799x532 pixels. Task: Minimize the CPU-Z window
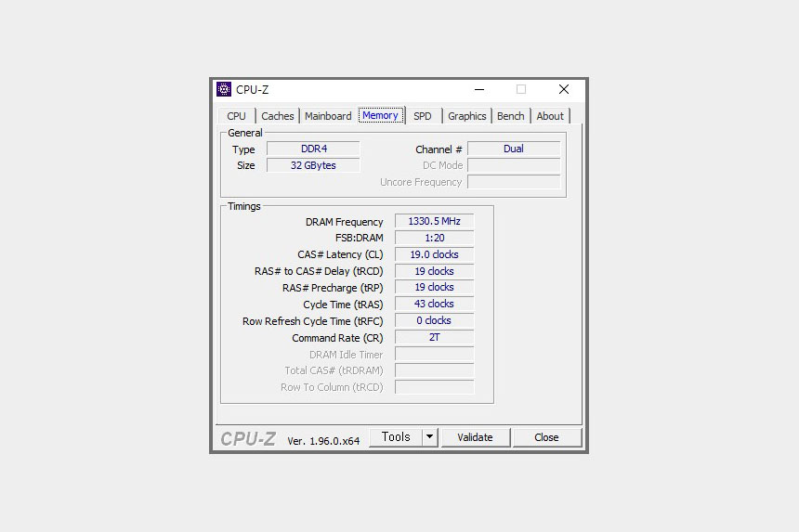pos(479,90)
